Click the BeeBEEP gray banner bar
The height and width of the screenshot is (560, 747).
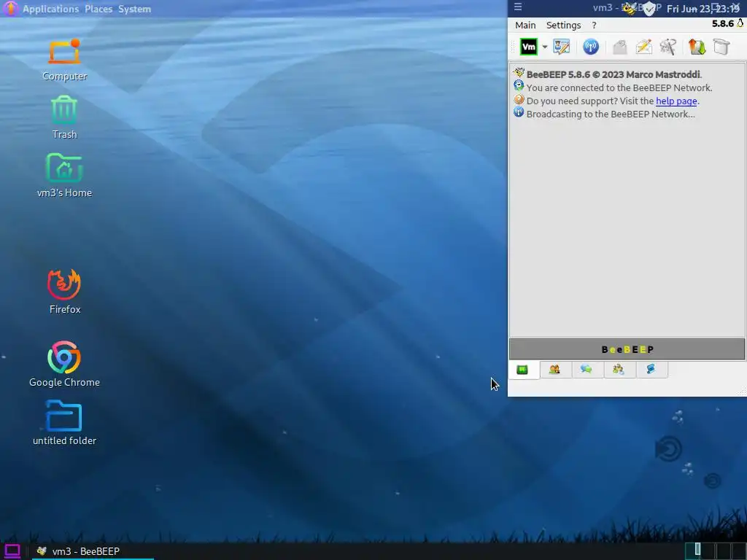click(627, 349)
